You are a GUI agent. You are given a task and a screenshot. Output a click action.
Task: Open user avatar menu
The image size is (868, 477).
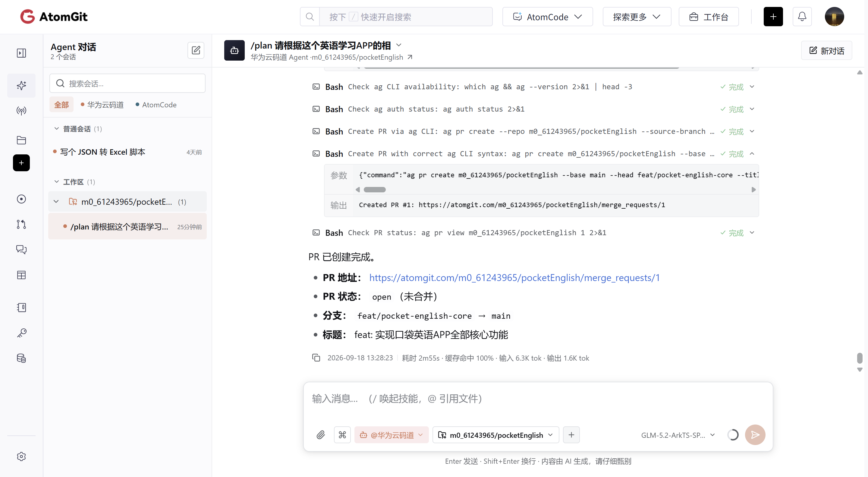[x=834, y=17]
